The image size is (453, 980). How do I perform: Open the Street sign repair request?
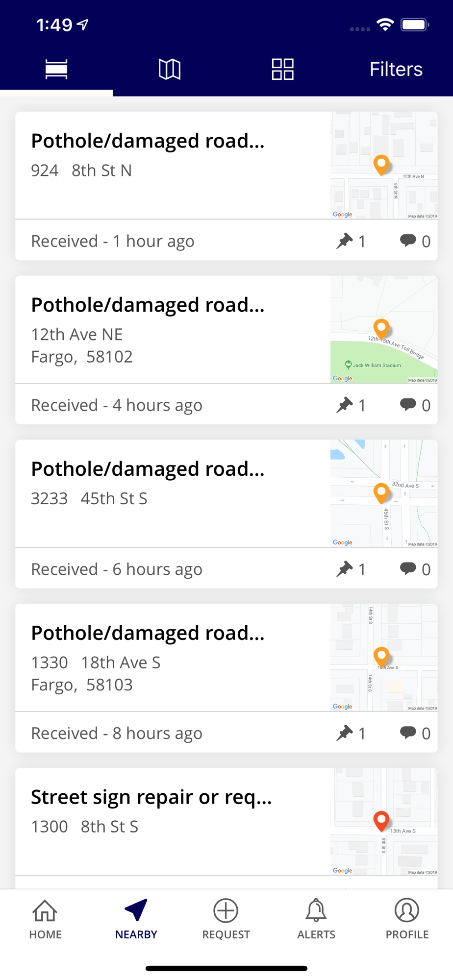151,798
